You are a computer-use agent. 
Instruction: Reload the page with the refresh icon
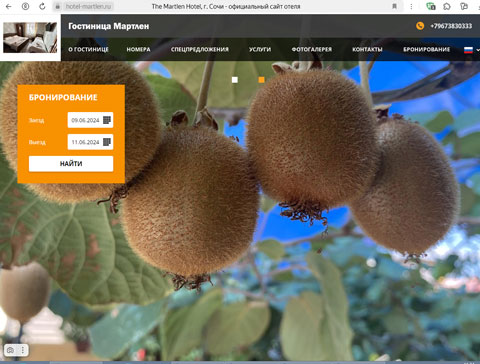coord(42,6)
